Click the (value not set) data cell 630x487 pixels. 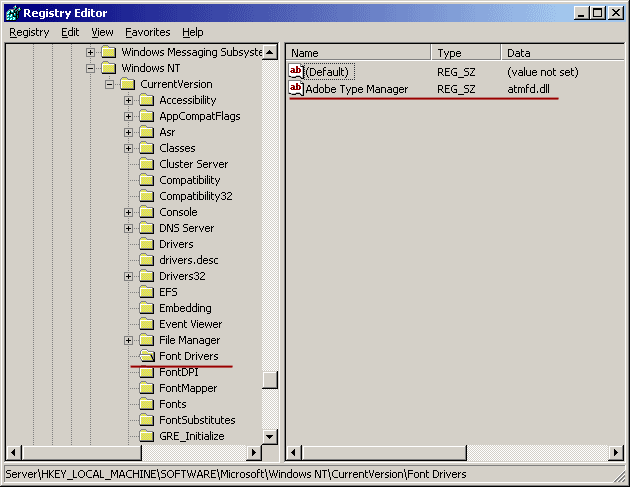[x=542, y=72]
